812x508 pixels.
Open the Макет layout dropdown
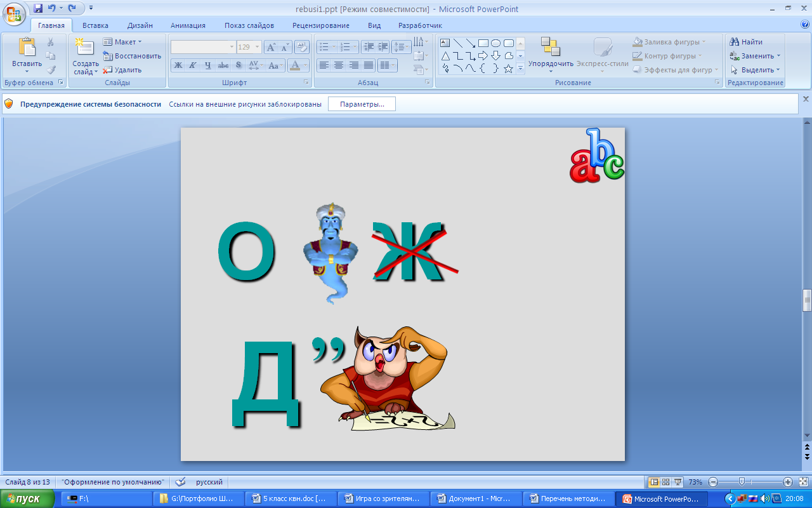pos(122,42)
